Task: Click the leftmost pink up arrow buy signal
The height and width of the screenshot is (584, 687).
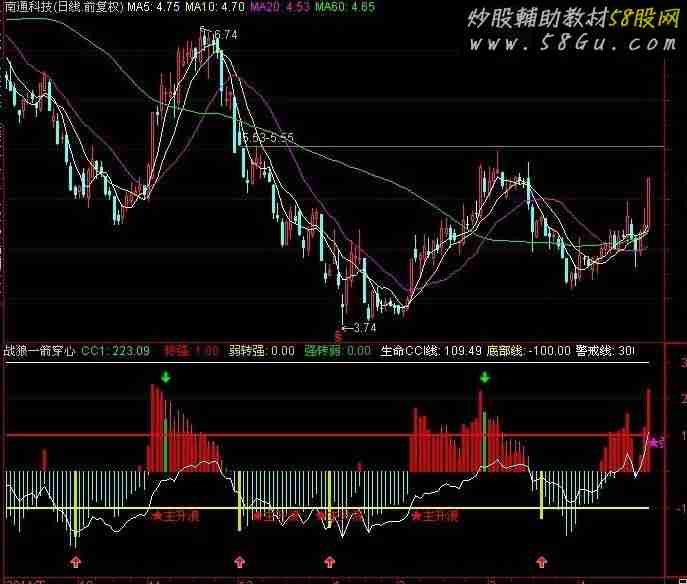Action: click(x=76, y=561)
